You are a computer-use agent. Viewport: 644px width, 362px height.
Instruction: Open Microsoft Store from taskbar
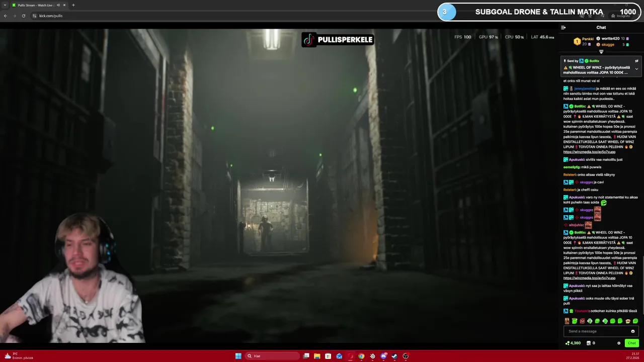point(328,356)
